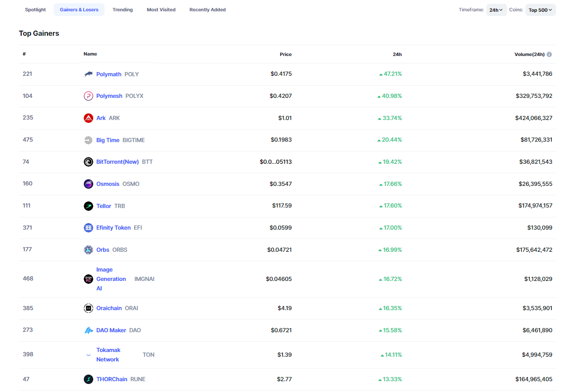Image resolution: width=564 pixels, height=392 pixels.
Task: Click the Polymath coin logo icon
Action: (89, 74)
